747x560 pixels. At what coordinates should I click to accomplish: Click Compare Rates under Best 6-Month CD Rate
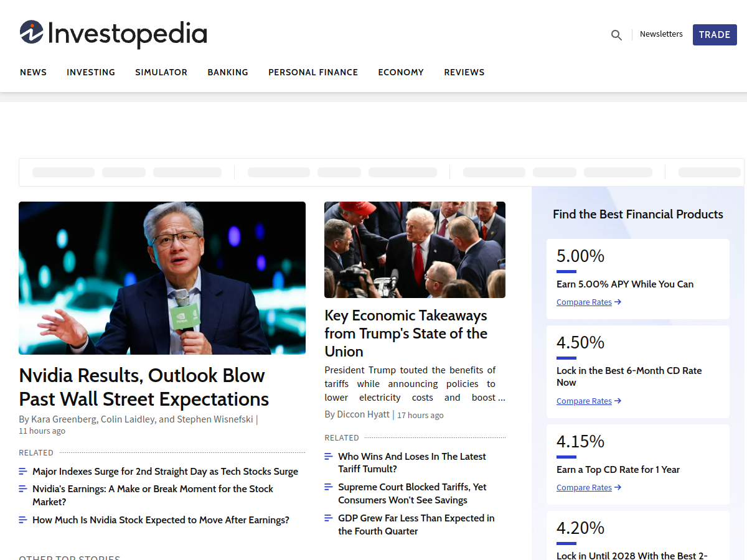point(589,401)
